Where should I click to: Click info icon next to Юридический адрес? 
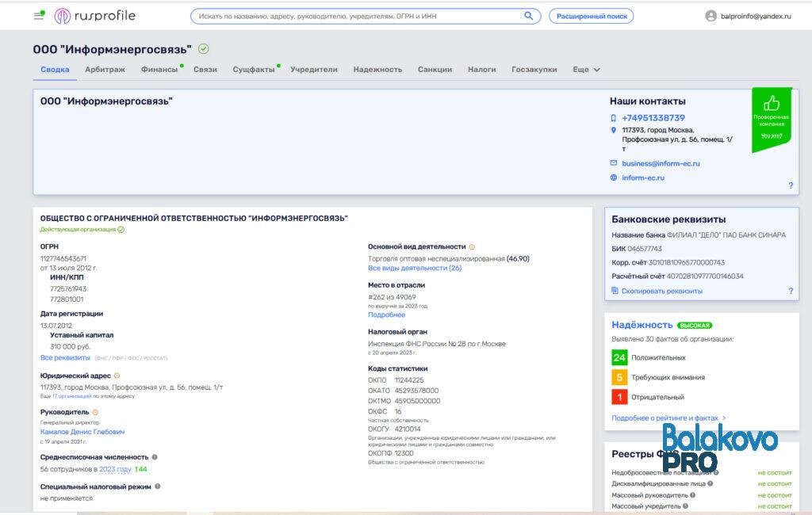(117, 376)
